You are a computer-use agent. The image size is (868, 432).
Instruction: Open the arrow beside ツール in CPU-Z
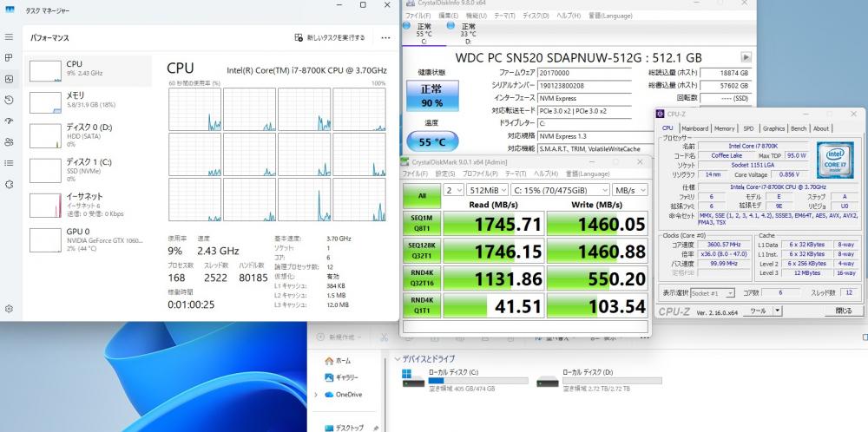[x=777, y=311]
